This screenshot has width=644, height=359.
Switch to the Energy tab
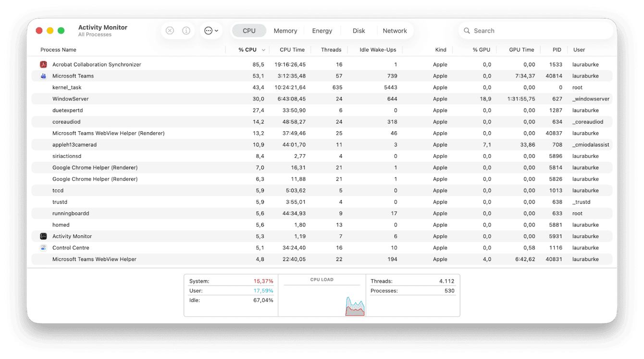(x=322, y=31)
